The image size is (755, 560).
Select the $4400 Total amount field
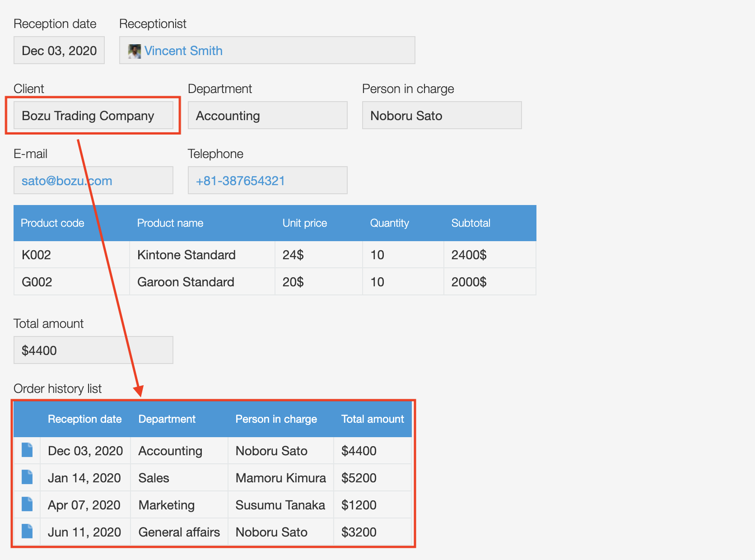tap(93, 350)
